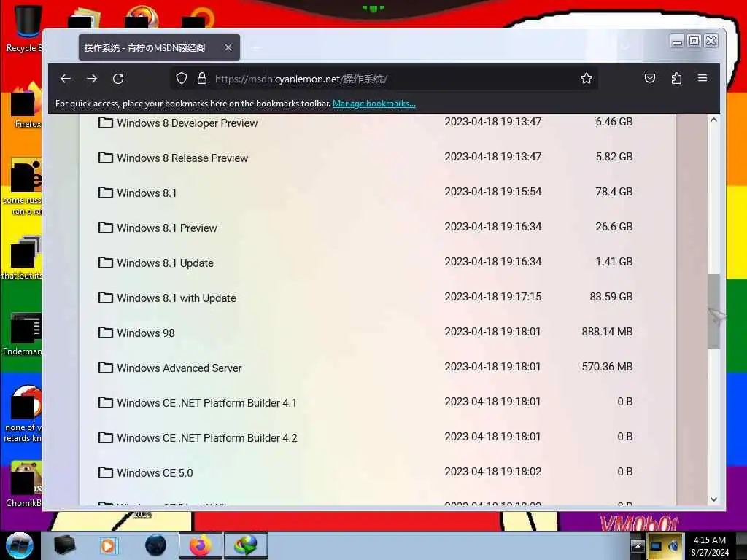Go back to the previous page
This screenshot has width=747, height=560.
66,79
